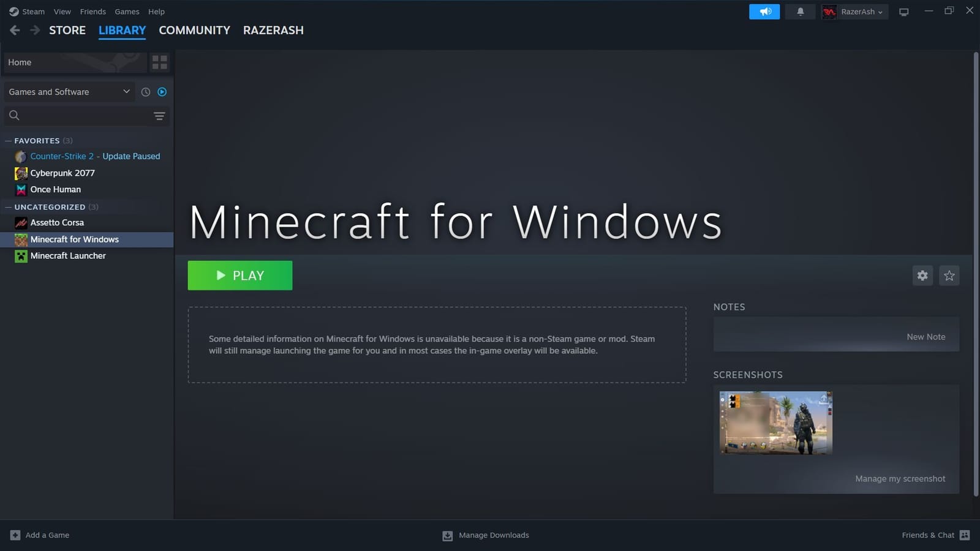Screen dimensions: 980x551
Task: Switch to grid view with the squares icon
Action: tap(160, 62)
